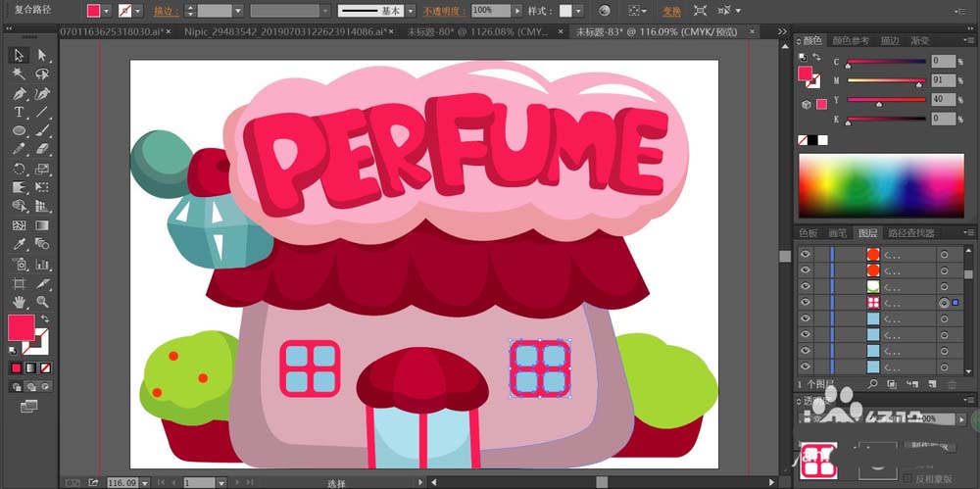Select the Rotate tool
Image resolution: width=980 pixels, height=489 pixels.
coord(19,169)
